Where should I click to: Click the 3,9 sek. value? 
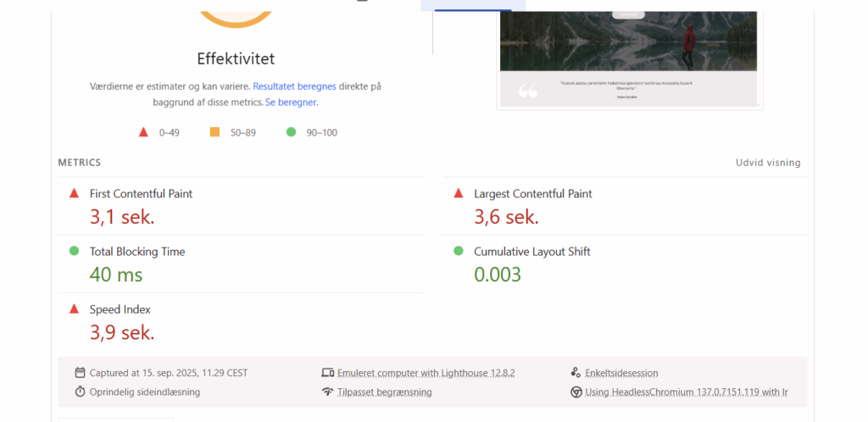tap(122, 332)
